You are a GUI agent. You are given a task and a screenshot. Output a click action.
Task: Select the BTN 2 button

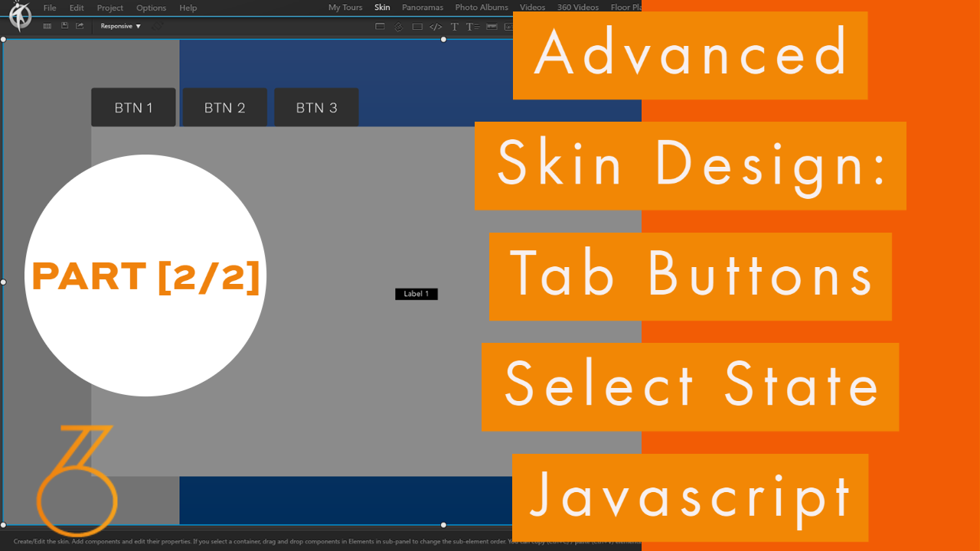pyautogui.click(x=224, y=107)
